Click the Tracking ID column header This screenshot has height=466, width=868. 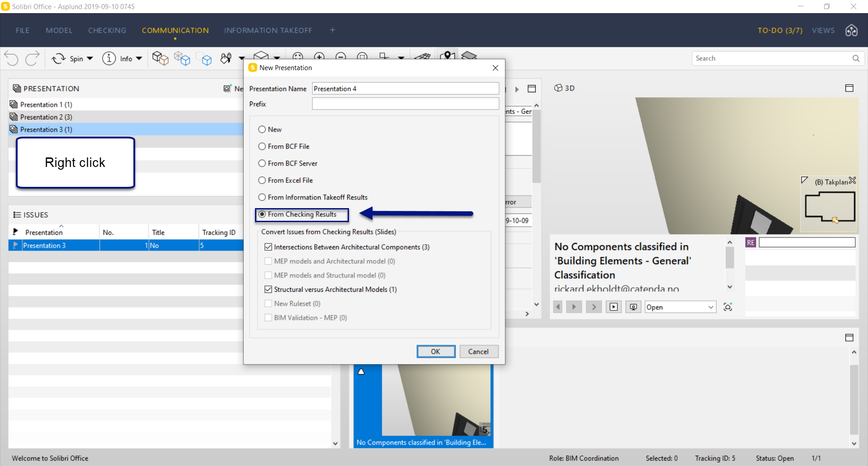(x=221, y=232)
